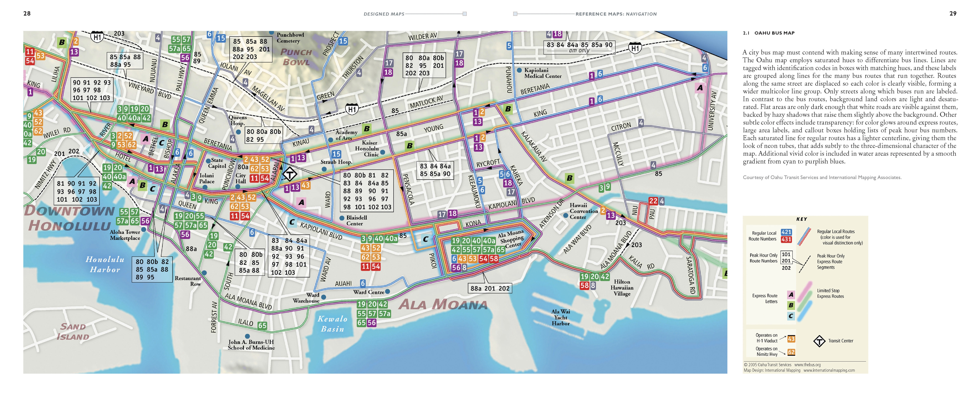
Task: Click page number 29
Action: (x=953, y=13)
